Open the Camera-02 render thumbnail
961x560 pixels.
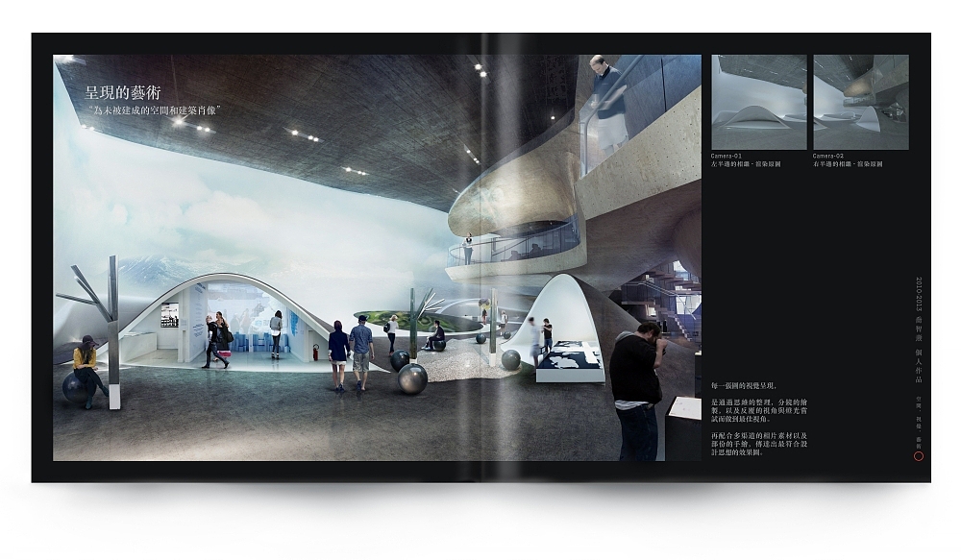[x=861, y=102]
